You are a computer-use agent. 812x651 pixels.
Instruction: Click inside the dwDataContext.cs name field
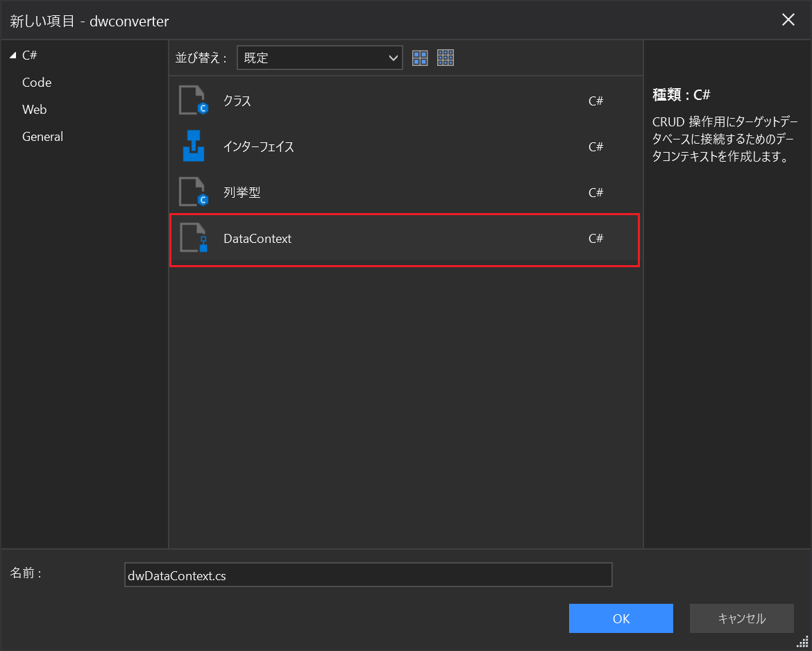coord(368,575)
